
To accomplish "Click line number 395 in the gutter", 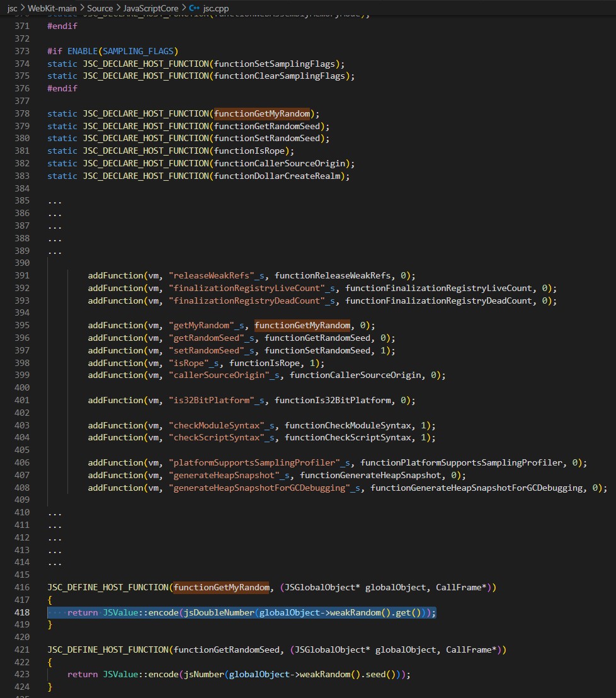I will pyautogui.click(x=22, y=326).
